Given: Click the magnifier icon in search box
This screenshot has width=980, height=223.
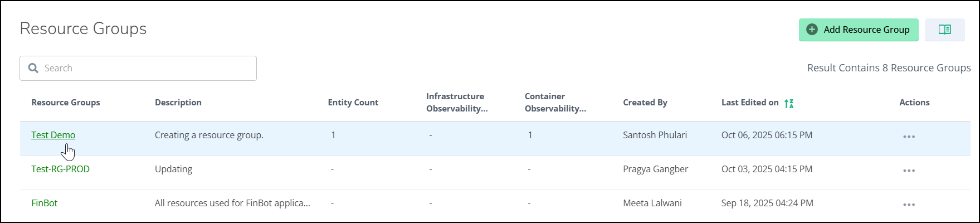Looking at the screenshot, I should click(33, 68).
